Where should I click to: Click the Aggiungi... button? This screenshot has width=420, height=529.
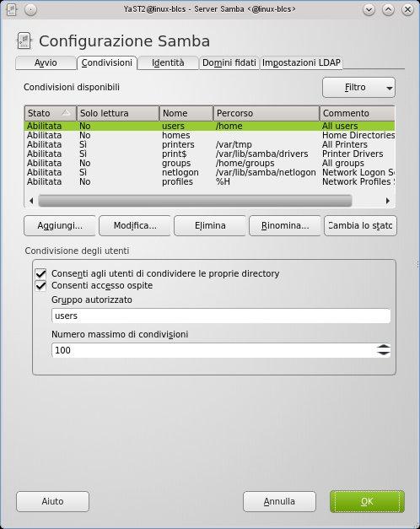click(x=60, y=226)
